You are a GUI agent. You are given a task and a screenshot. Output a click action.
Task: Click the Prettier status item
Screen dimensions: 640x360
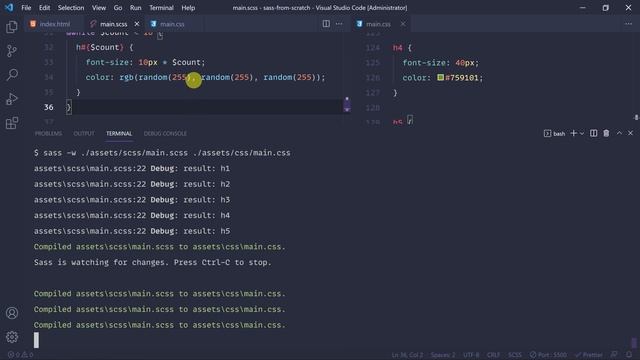(589, 355)
